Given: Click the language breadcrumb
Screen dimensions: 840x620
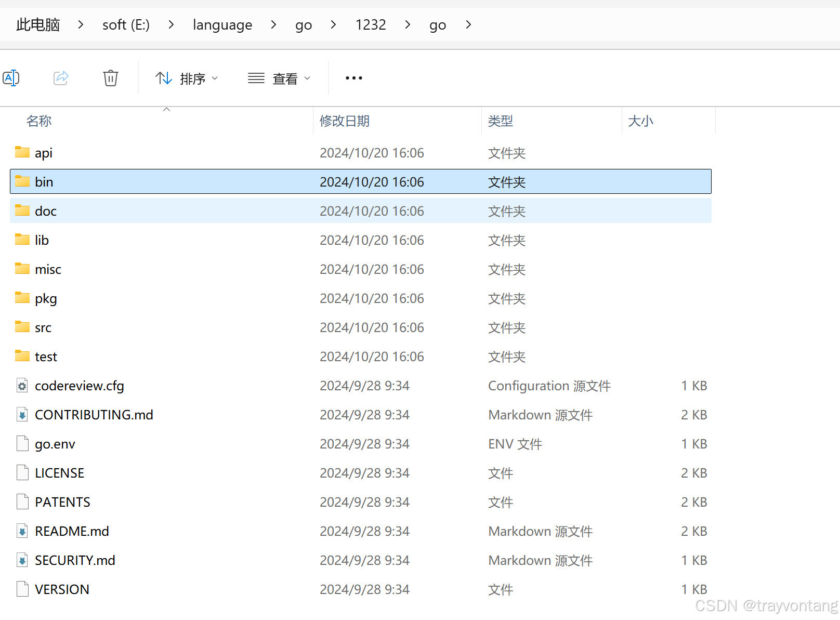Looking at the screenshot, I should (222, 24).
